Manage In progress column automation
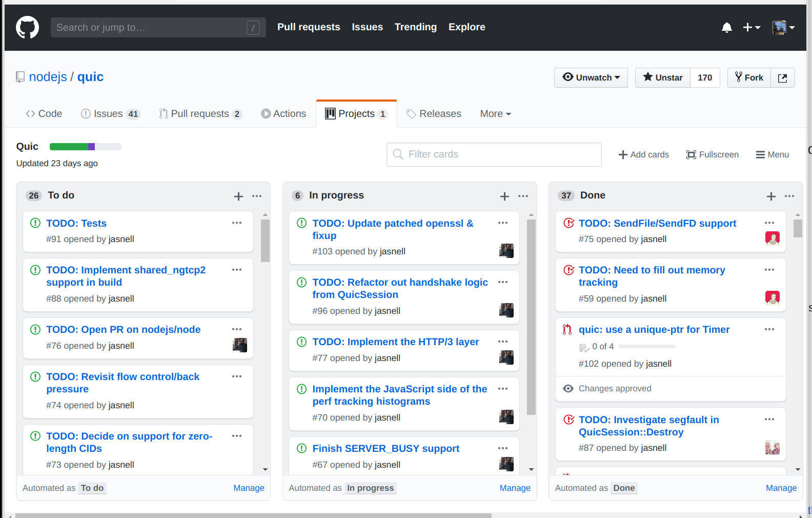 (515, 488)
